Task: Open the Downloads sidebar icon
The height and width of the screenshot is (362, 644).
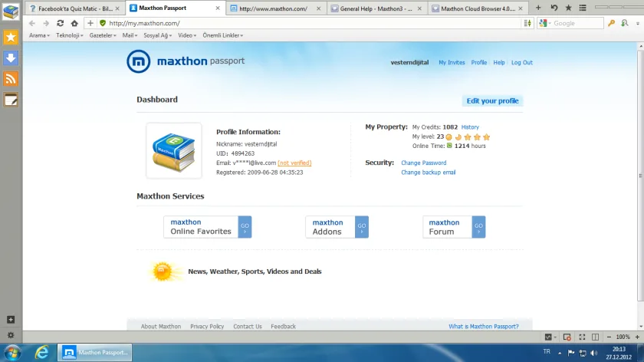Action: (x=11, y=58)
